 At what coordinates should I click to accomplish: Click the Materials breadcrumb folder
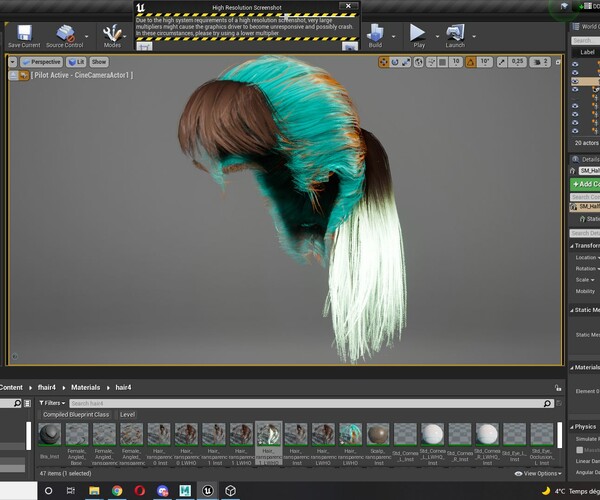click(x=85, y=388)
